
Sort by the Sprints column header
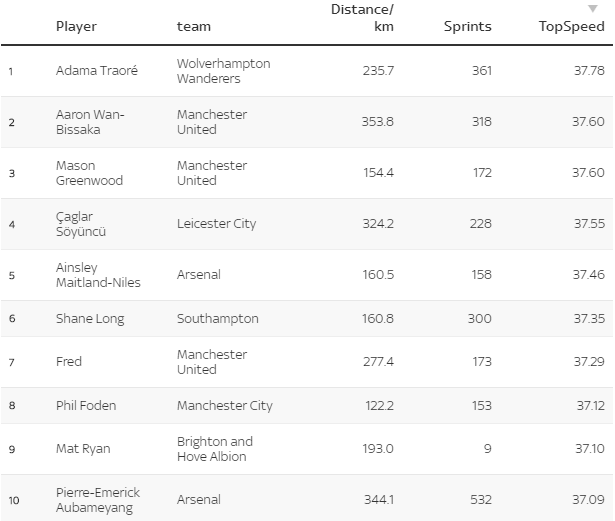468,27
